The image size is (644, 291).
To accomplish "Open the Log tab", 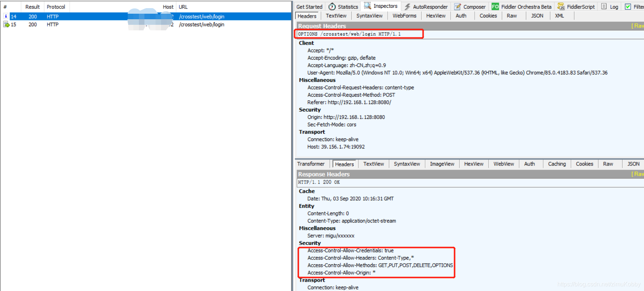I will point(614,7).
